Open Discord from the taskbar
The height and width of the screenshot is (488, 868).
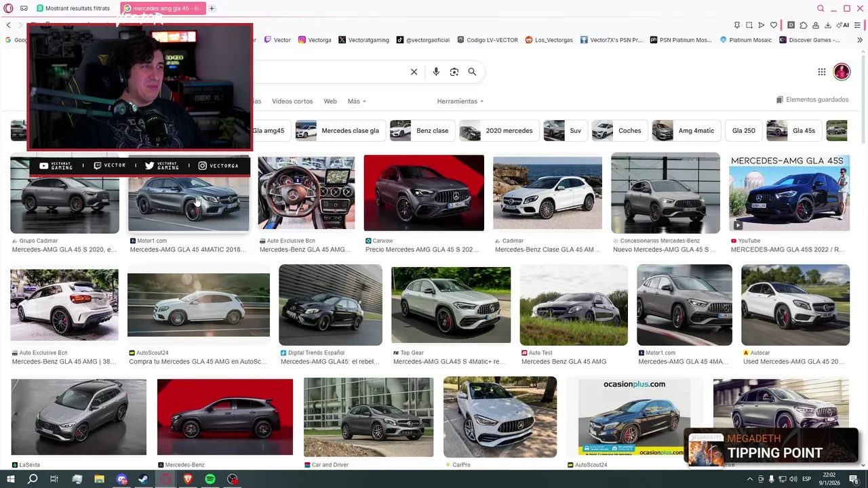pos(121,479)
